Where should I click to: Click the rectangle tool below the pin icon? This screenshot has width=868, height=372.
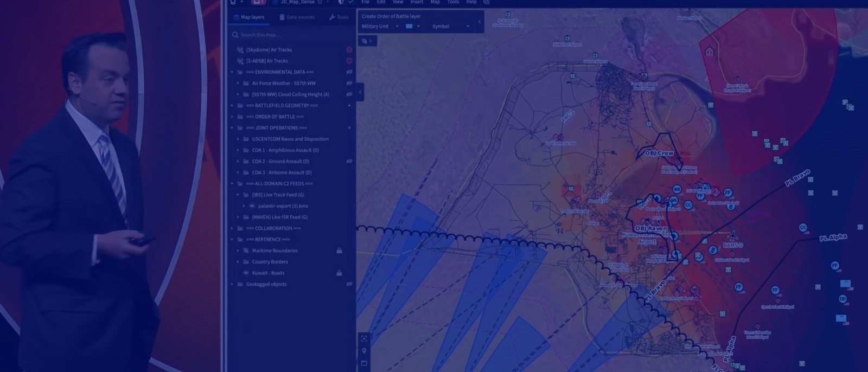point(364,363)
